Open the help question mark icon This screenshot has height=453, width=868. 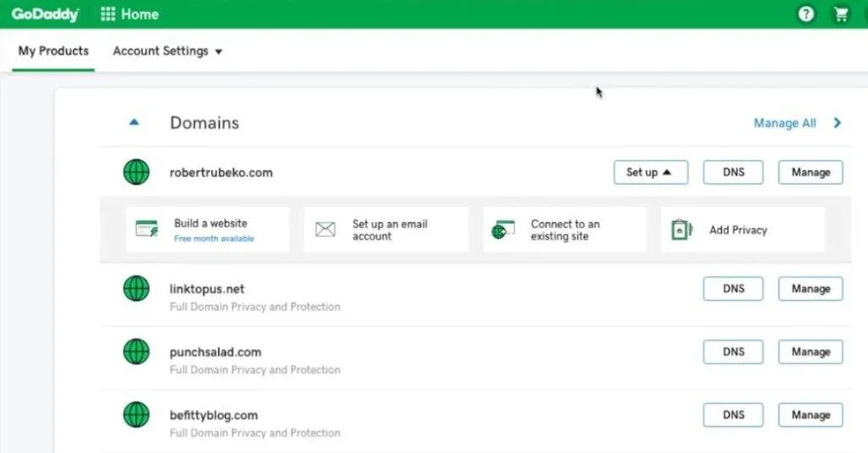pyautogui.click(x=806, y=14)
